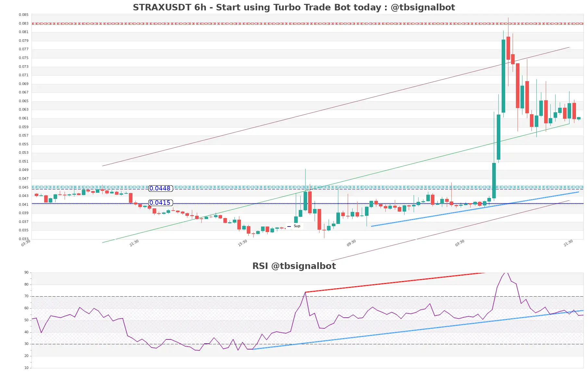Click price axis label 0.077

click(23, 49)
